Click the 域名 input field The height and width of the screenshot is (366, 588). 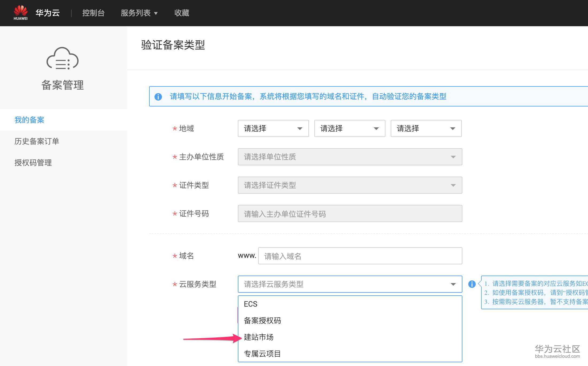tap(360, 256)
